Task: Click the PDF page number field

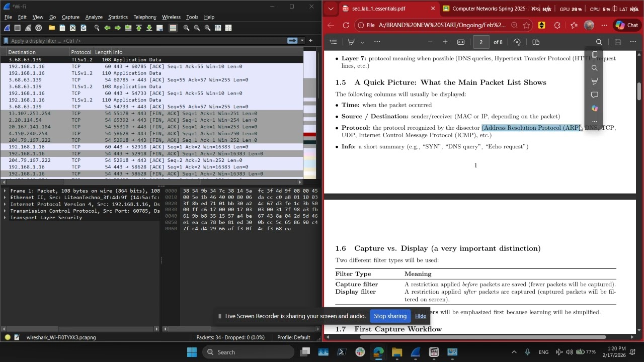Action: tap(481, 42)
